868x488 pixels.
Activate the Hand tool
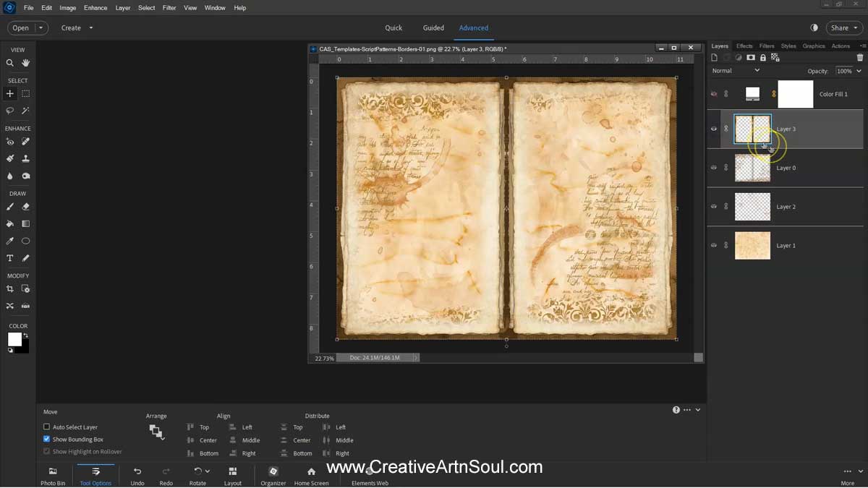25,63
